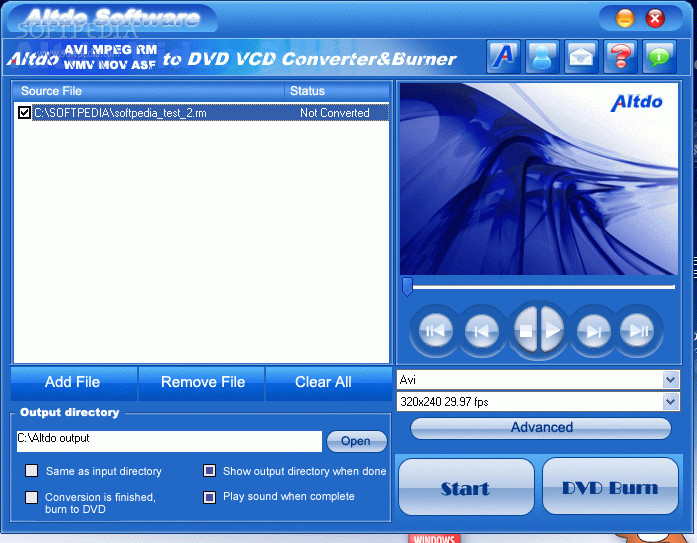Click into the output directory path field
Screen dimensions: 697x543
169,441
